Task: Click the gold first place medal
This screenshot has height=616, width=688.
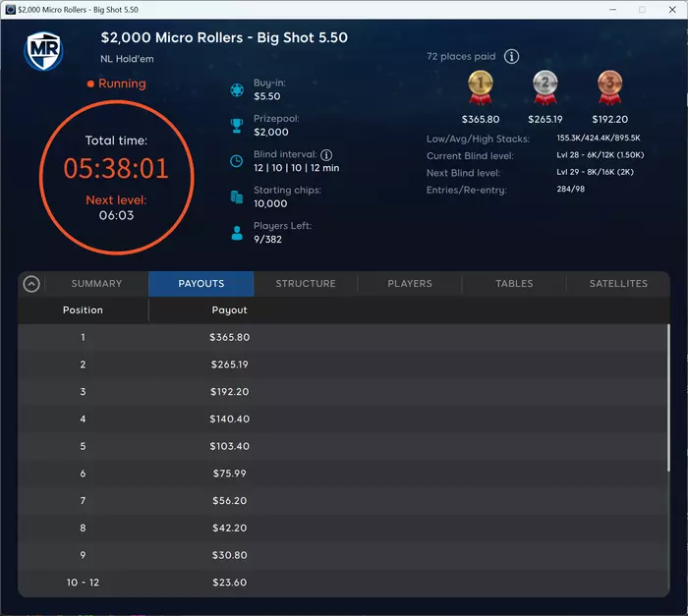Action: (481, 87)
